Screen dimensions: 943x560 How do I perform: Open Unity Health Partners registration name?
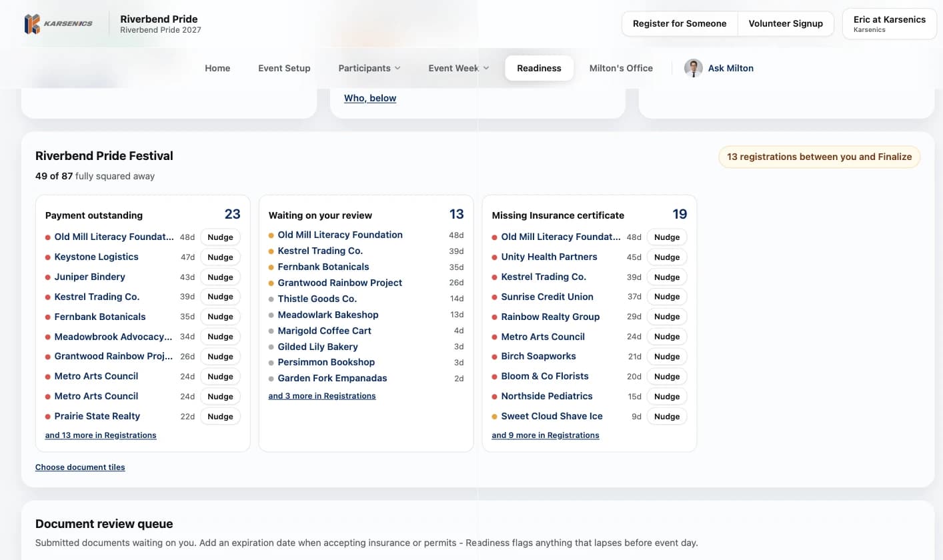[x=550, y=257]
